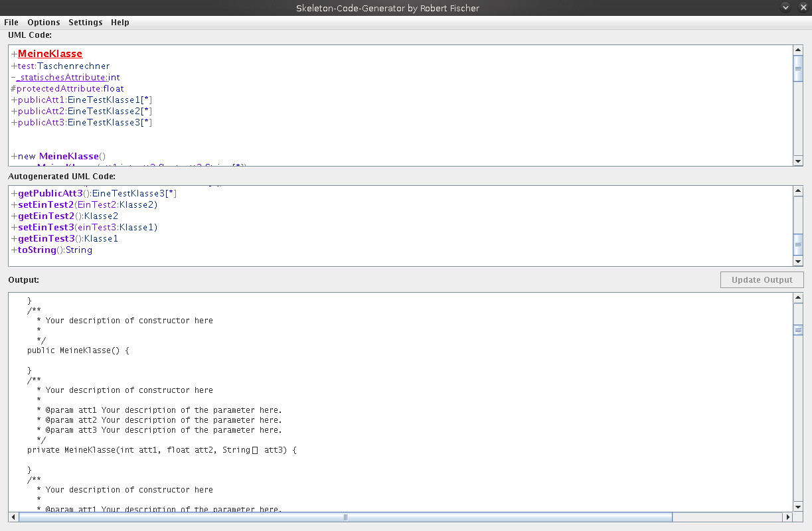Click down arrow of Output vertical scrollbar
The image size is (812, 531).
click(798, 506)
